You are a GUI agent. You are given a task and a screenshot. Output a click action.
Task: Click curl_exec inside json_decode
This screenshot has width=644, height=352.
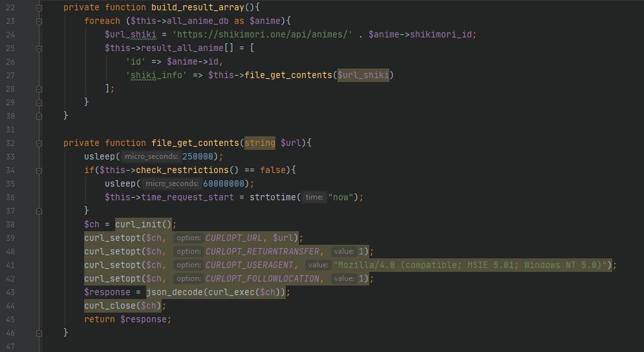231,292
